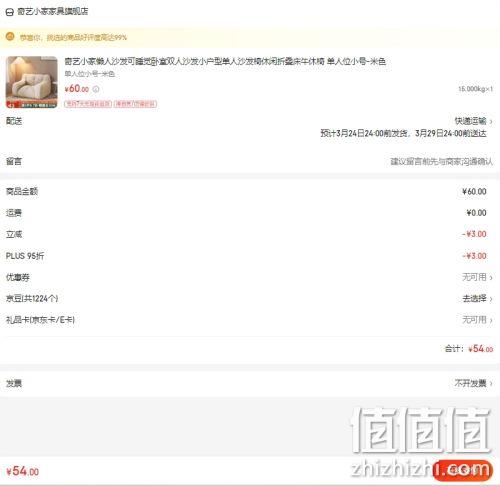500x486 pixels.
Task: Open 京豆 selection via 去选择
Action: coord(477,298)
